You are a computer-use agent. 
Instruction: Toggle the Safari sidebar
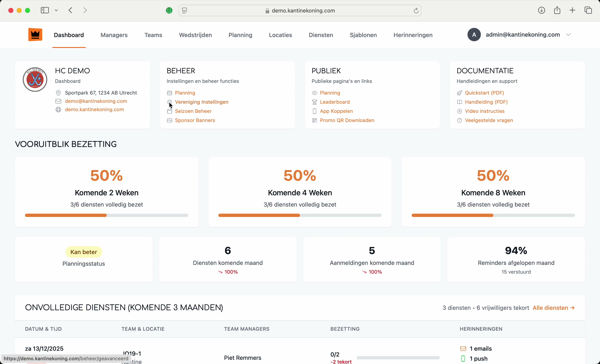45,10
